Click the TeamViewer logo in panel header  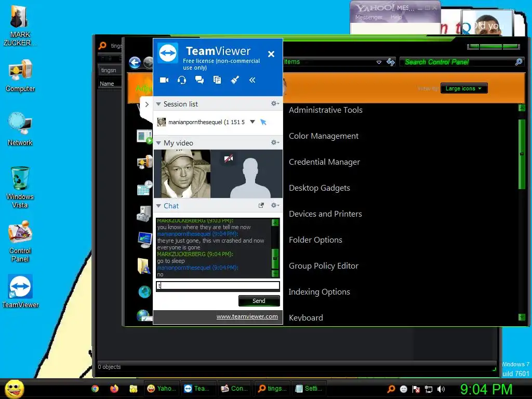pyautogui.click(x=168, y=53)
